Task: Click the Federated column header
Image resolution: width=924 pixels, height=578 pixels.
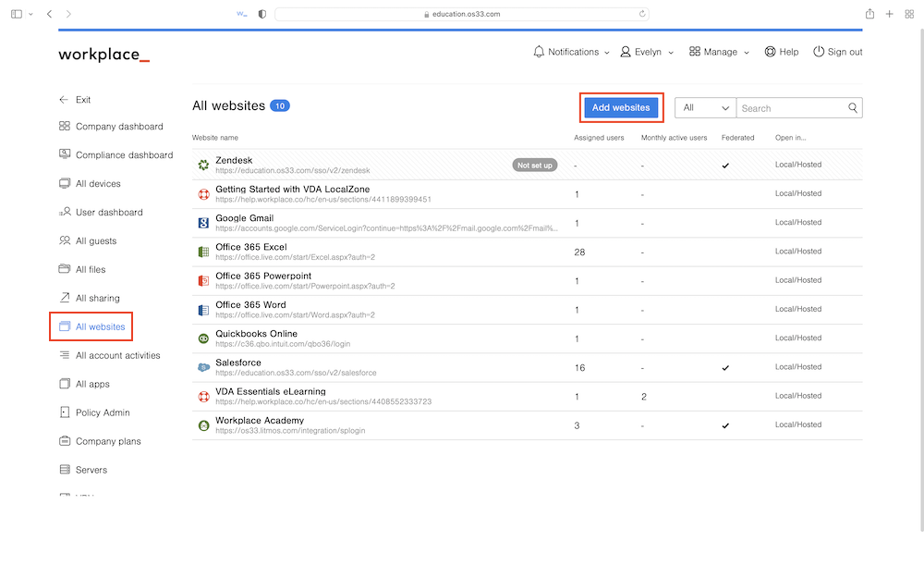Action: pos(737,138)
